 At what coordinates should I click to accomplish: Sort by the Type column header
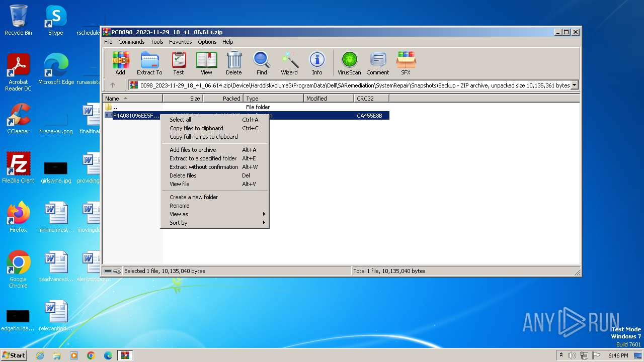273,99
